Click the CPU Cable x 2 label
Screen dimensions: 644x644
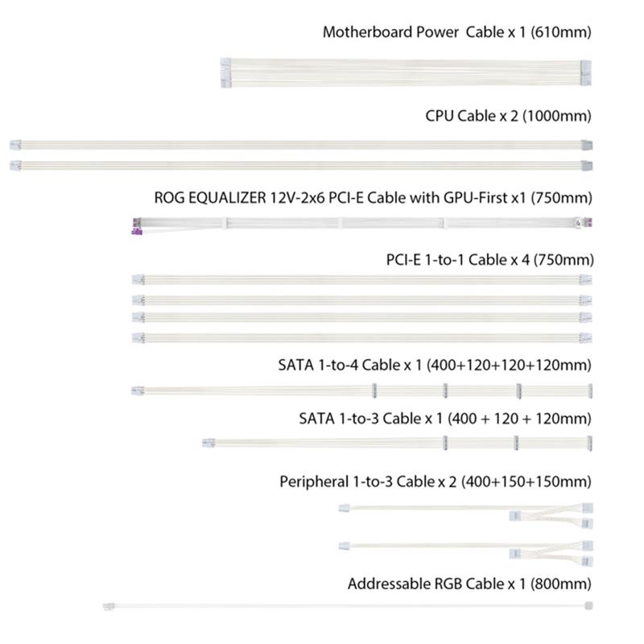[x=508, y=116]
